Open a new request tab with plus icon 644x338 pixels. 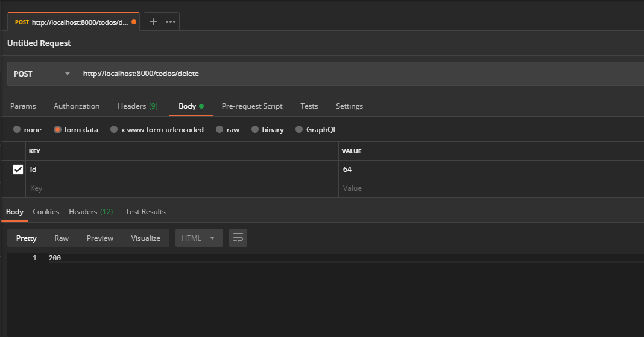pyautogui.click(x=153, y=22)
